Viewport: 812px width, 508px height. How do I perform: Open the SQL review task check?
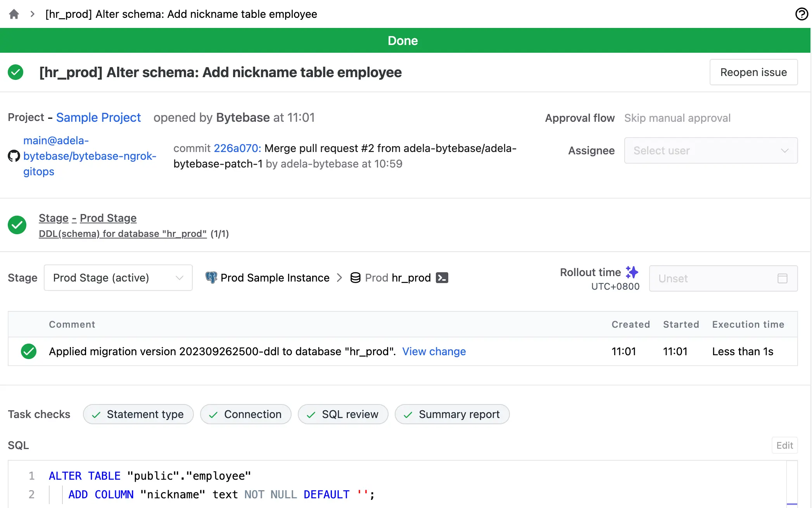343,414
